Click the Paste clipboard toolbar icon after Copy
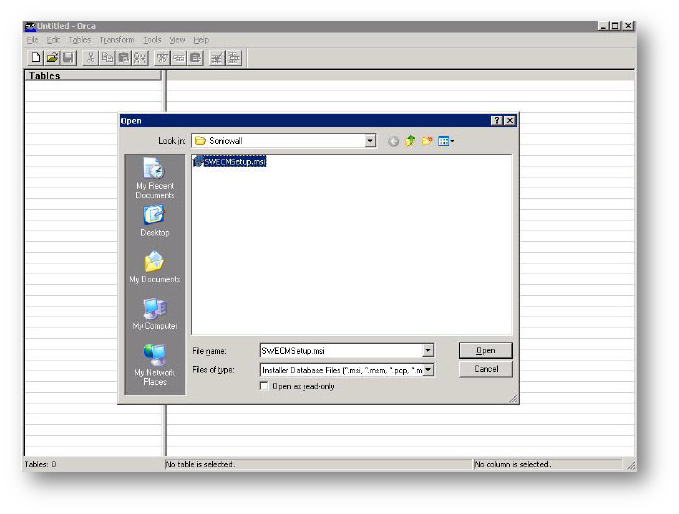This screenshot has height=514, width=679. [123, 58]
